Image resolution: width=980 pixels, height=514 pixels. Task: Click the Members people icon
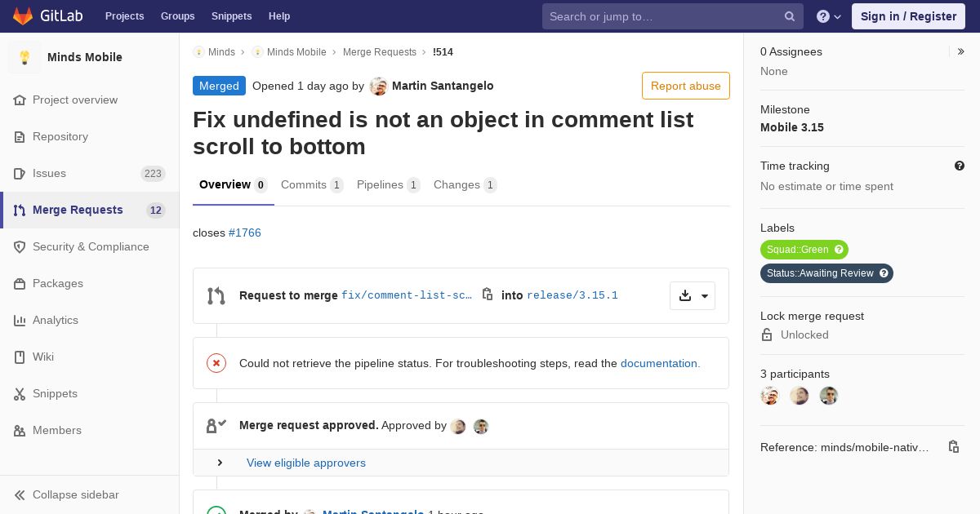coord(20,431)
